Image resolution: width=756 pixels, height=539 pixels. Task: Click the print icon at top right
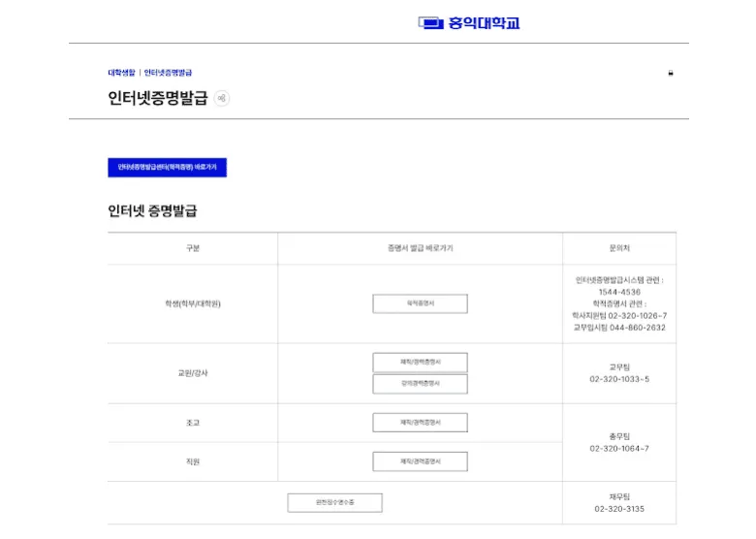point(670,74)
